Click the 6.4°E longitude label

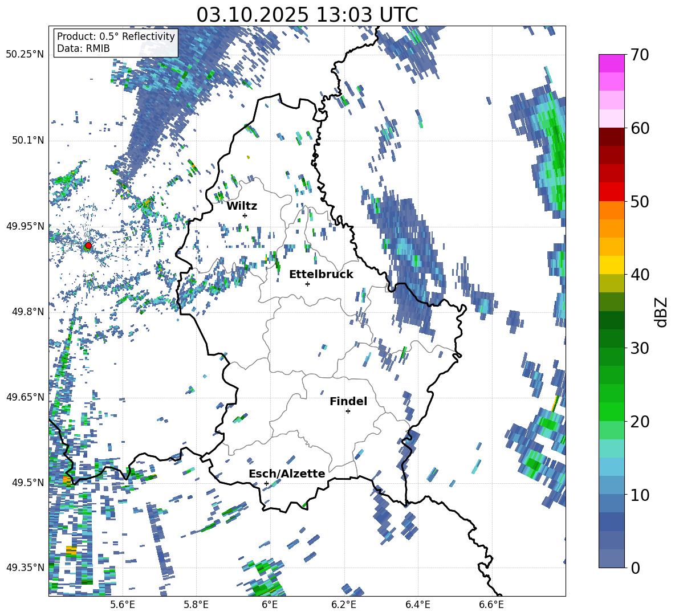pos(417,605)
